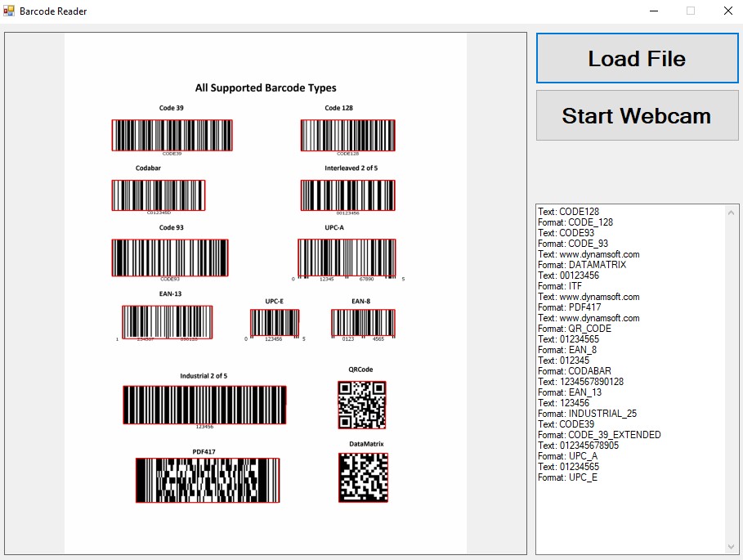Click the UPC-A barcode image

(x=347, y=258)
